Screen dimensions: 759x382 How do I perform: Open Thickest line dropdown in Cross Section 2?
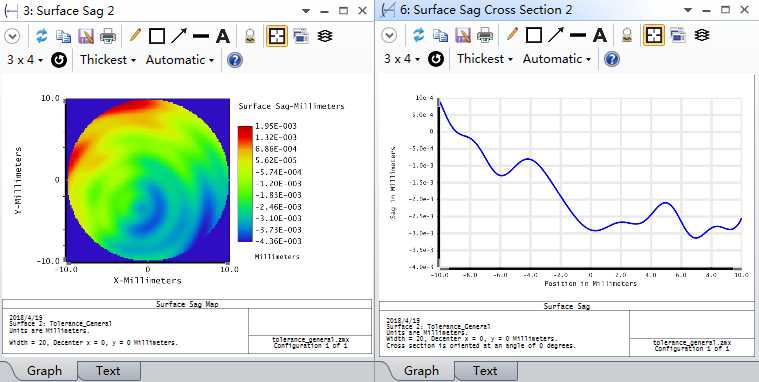coord(485,59)
